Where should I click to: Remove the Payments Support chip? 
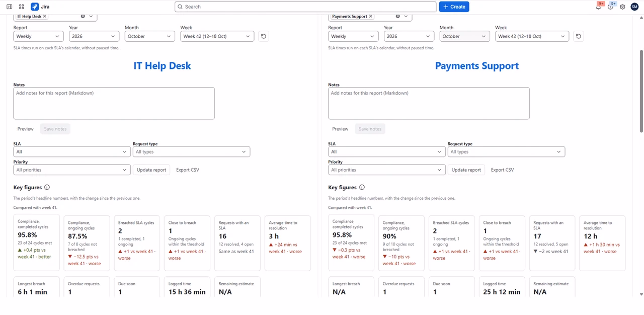click(x=371, y=16)
